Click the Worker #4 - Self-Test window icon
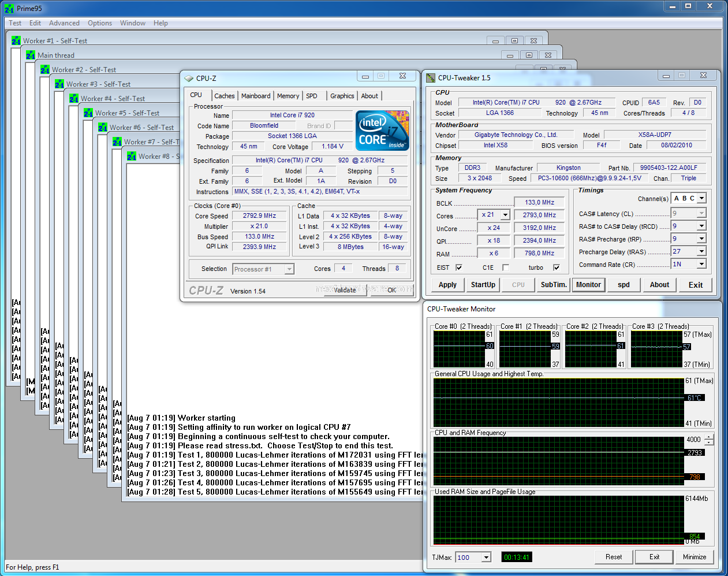Screen dimensions: 728x576 point(74,98)
